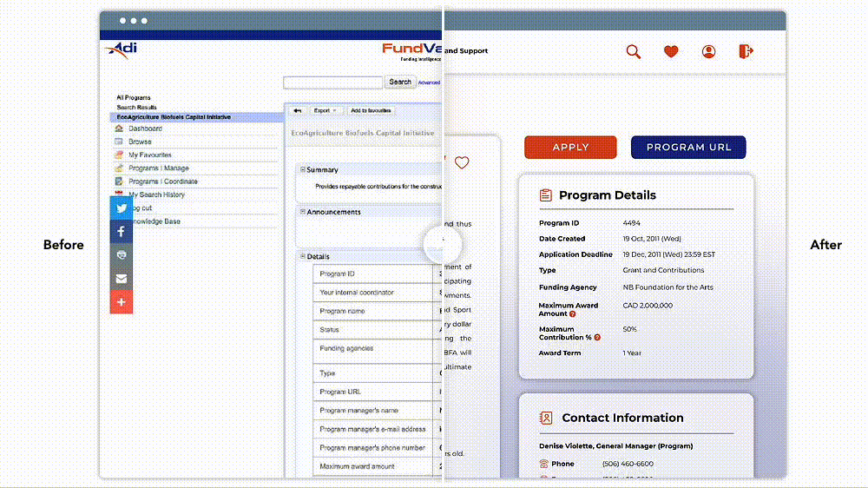Open Browse from sidebar menu
Viewport: 868px width, 488px height.
click(140, 142)
